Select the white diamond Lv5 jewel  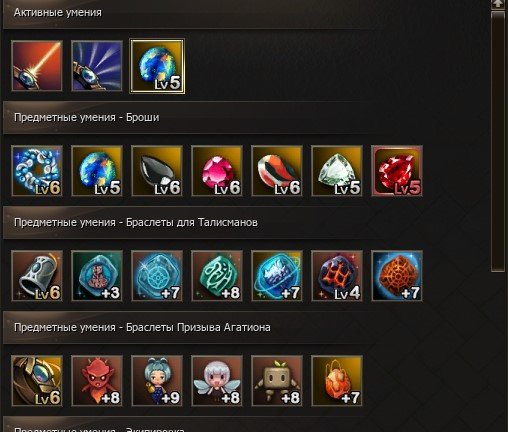[x=337, y=171]
